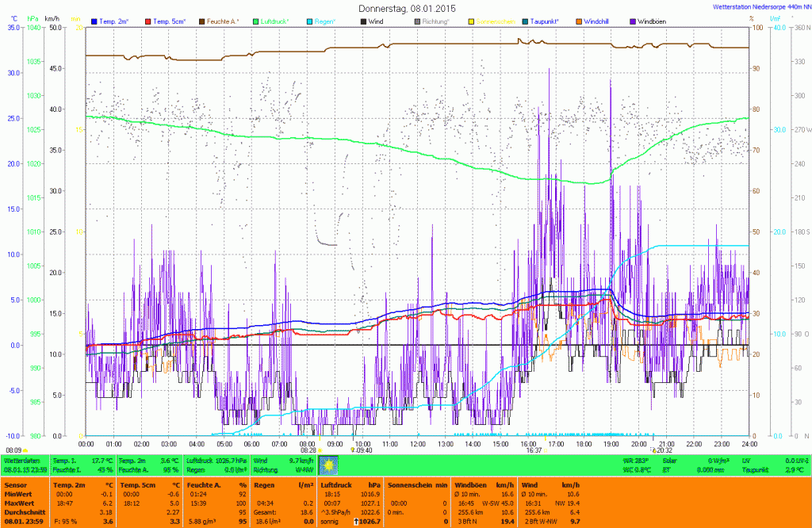Click the blue Temp. 2m legend swatch
The height and width of the screenshot is (528, 812).
pos(94,20)
